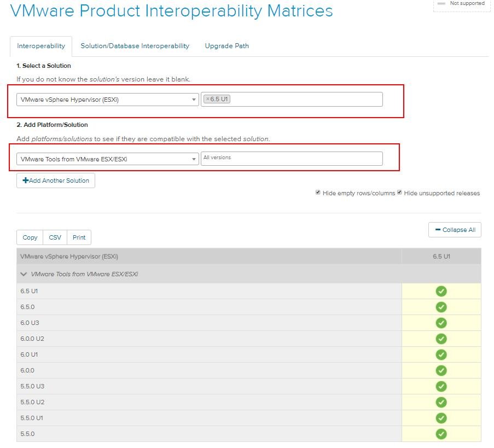This screenshot has height=448, width=494.
Task: Collapse the VMware Tools from VMware ESX/ESXi group
Action: pyautogui.click(x=24, y=274)
